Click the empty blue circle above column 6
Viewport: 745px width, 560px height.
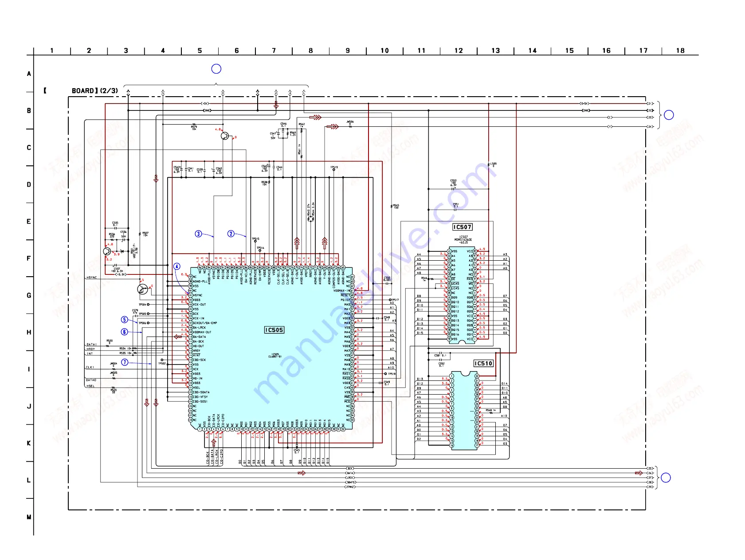pyautogui.click(x=216, y=69)
